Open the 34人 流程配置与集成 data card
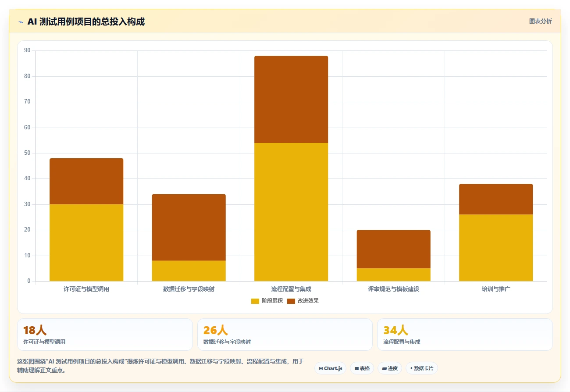Screen dimensions: 570x392 [465, 335]
